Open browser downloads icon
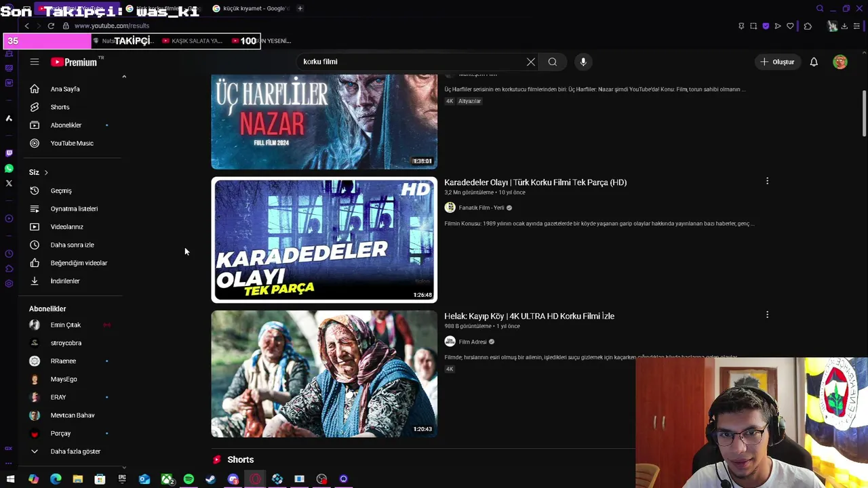The width and height of the screenshot is (868, 488). 844,26
